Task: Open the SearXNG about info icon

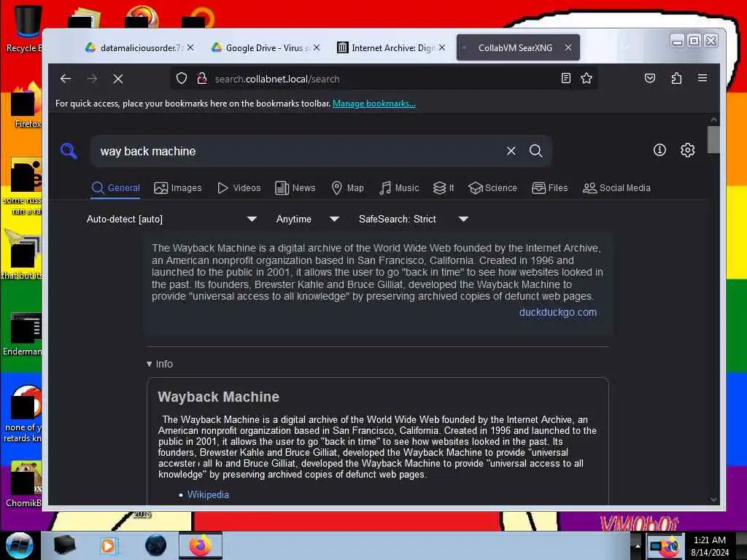Action: coord(659,150)
